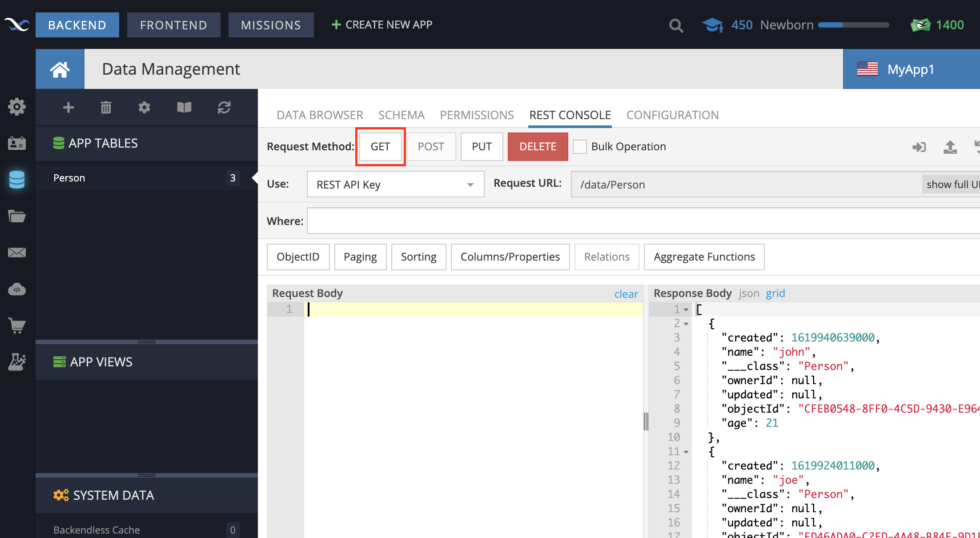Click CREATE NEW APP
This screenshot has width=980, height=538.
tap(382, 25)
